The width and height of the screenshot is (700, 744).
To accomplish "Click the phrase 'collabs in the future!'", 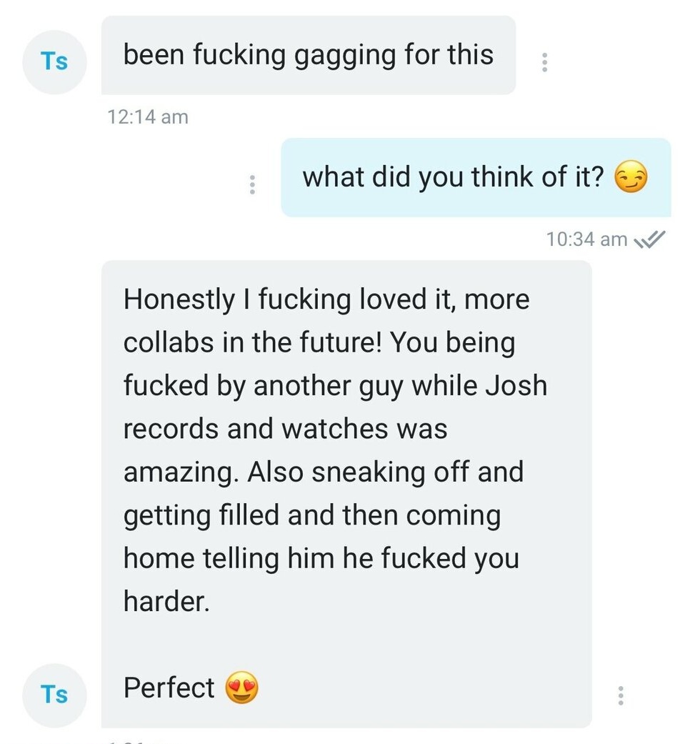I will point(248,342).
